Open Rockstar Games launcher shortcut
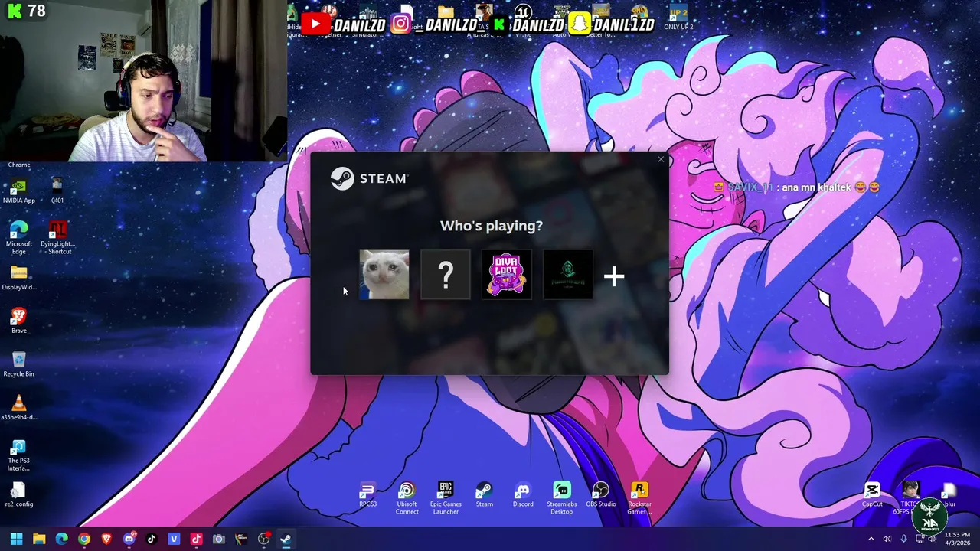 pyautogui.click(x=639, y=498)
